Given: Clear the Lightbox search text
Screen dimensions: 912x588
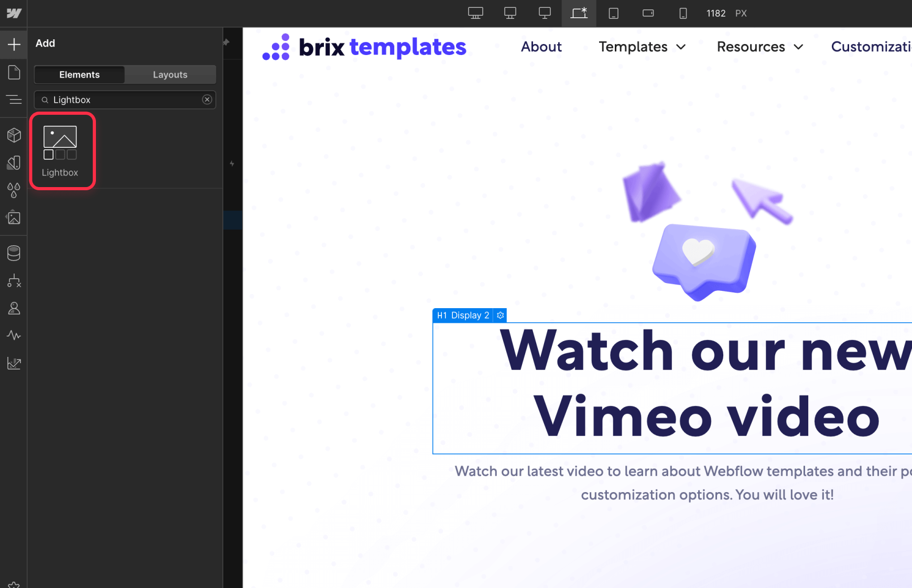Looking at the screenshot, I should pos(207,100).
